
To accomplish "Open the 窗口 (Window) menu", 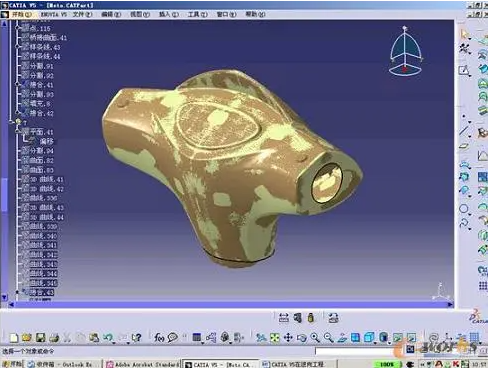I will click(x=226, y=14).
